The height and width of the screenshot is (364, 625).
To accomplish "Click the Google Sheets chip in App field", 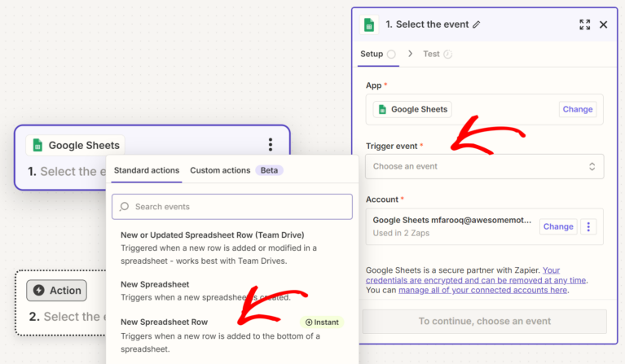I will click(412, 109).
